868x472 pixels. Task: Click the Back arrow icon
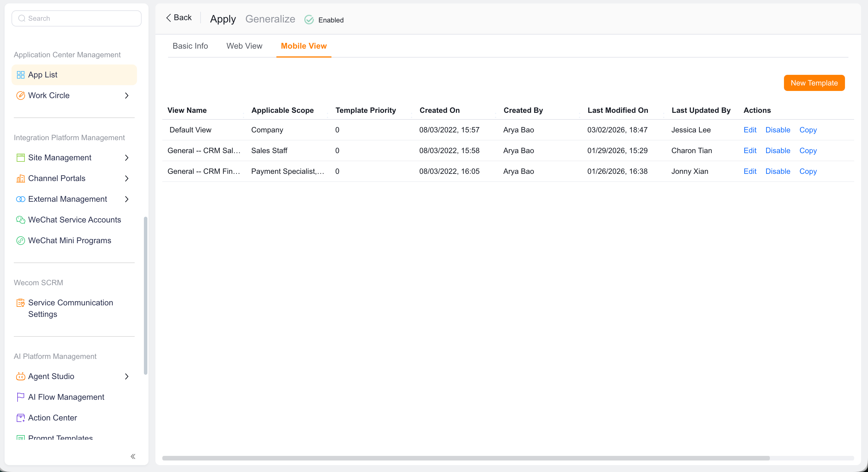pos(168,18)
